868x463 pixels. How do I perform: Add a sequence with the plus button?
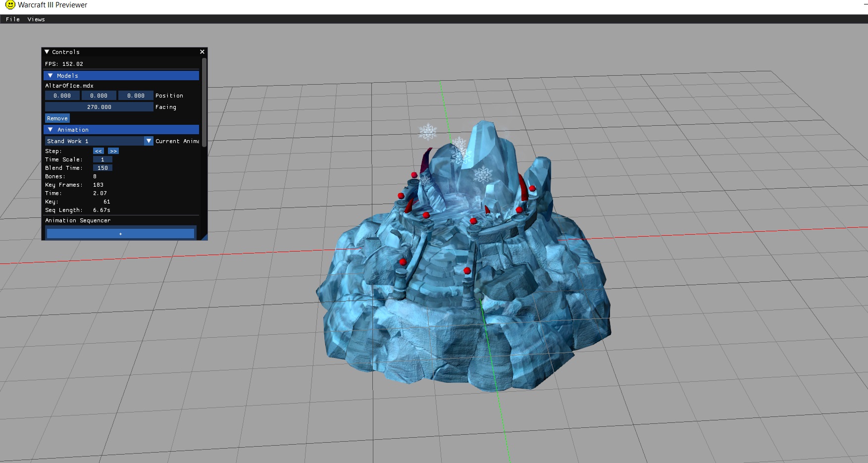point(120,234)
